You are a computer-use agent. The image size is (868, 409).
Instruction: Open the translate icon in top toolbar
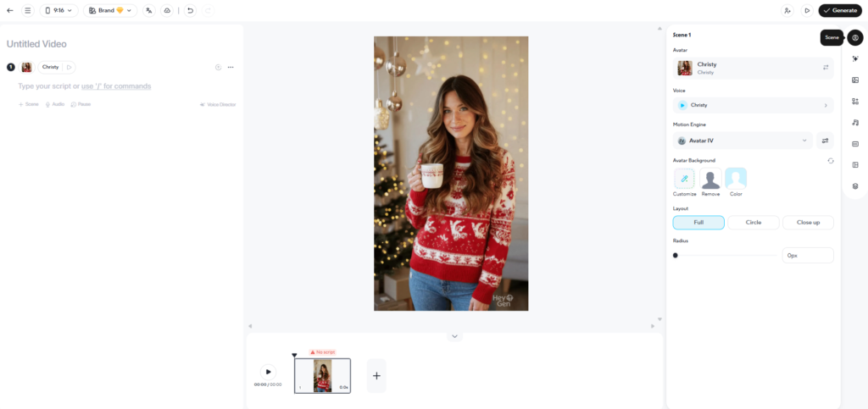click(x=149, y=10)
